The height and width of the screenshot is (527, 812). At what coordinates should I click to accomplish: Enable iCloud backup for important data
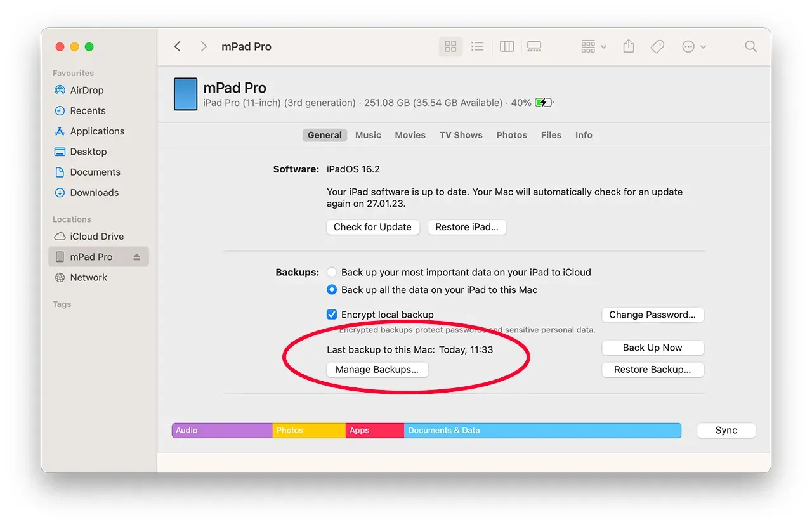[x=331, y=271]
